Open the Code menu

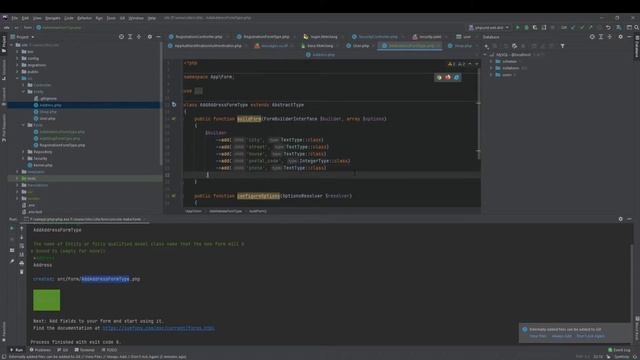click(69, 18)
